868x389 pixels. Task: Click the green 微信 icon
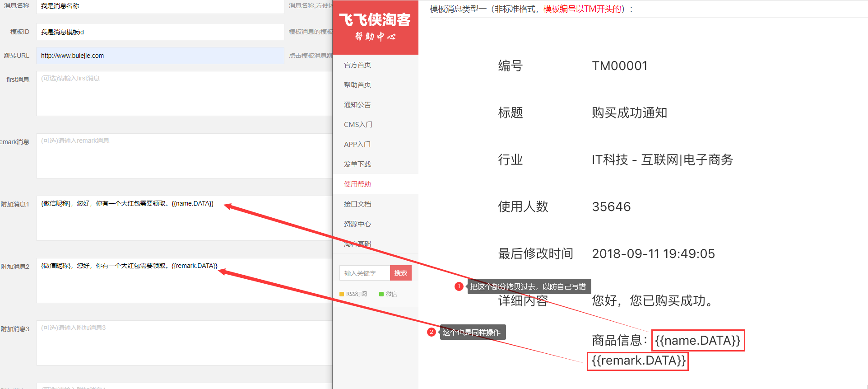pos(381,294)
